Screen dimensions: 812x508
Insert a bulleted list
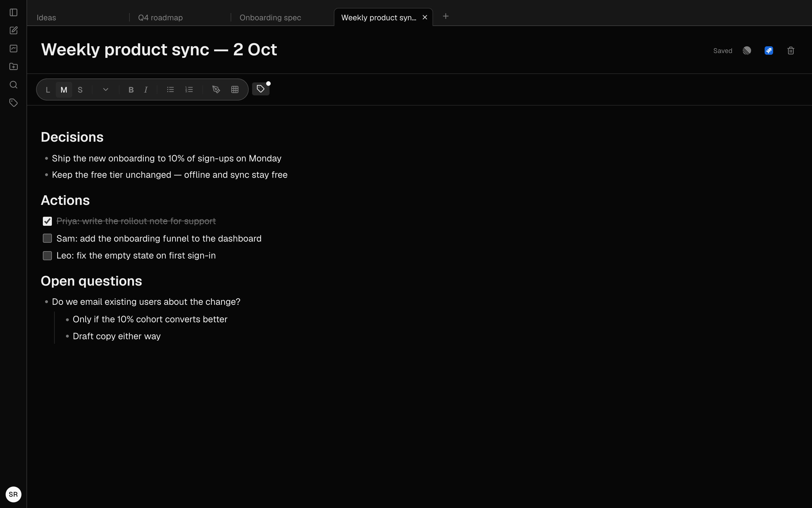171,89
